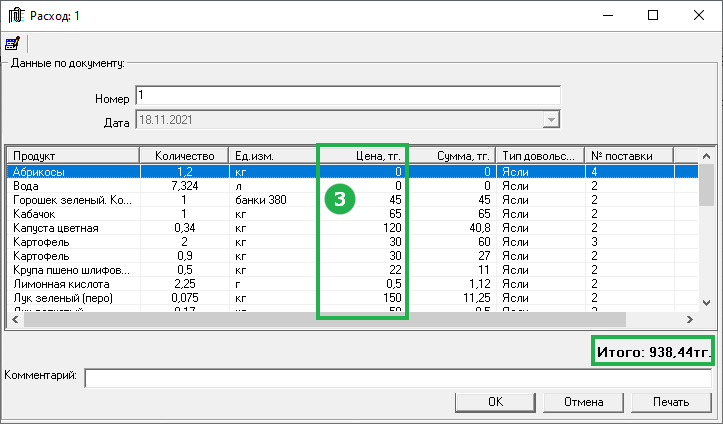
Task: Click sum 1,12 for Лимонная кислота
Action: click(480, 284)
